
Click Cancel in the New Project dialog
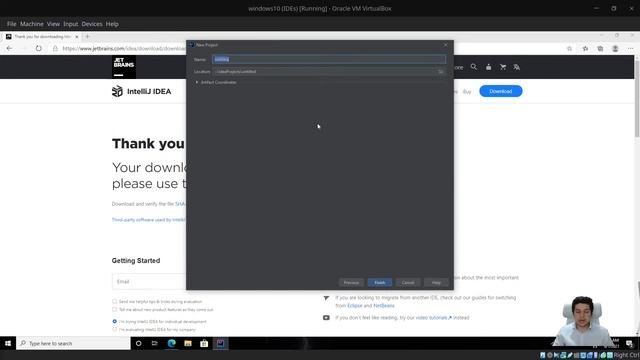408,282
